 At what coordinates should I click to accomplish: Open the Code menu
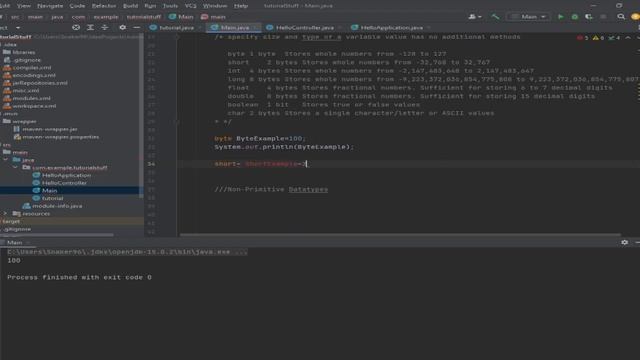[77, 6]
